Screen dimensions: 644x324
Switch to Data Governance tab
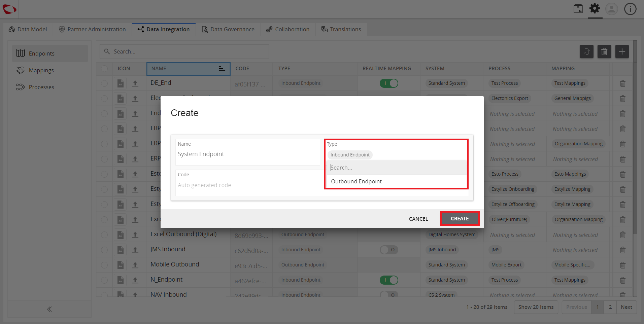tap(228, 29)
